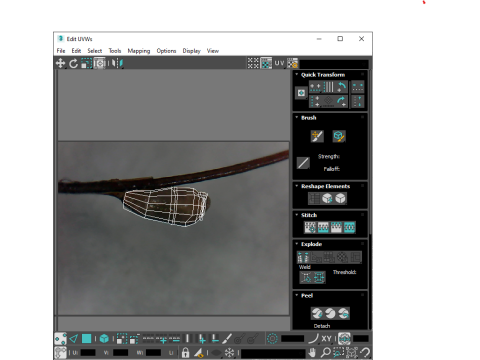The height and width of the screenshot is (360, 480).
Task: Select the Move tool in top toolbar
Action: pyautogui.click(x=60, y=63)
